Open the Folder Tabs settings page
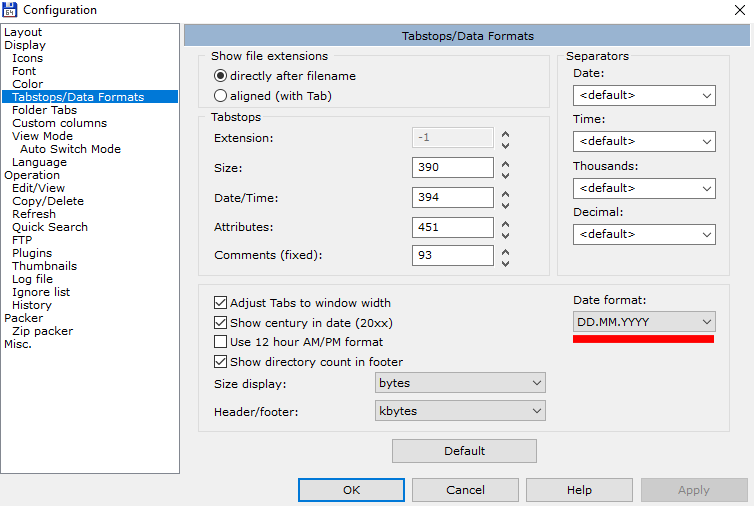 click(x=44, y=110)
